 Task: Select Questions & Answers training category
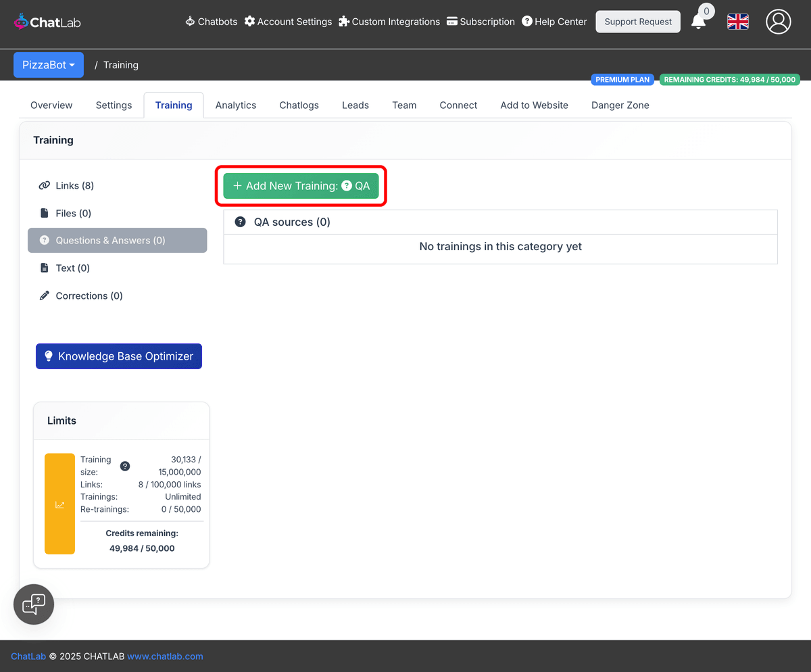pyautogui.click(x=117, y=240)
